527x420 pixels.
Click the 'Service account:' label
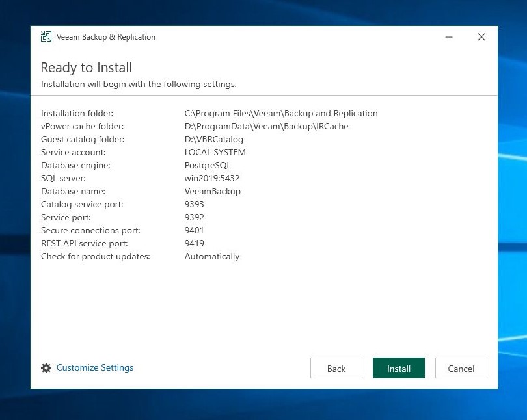(74, 152)
